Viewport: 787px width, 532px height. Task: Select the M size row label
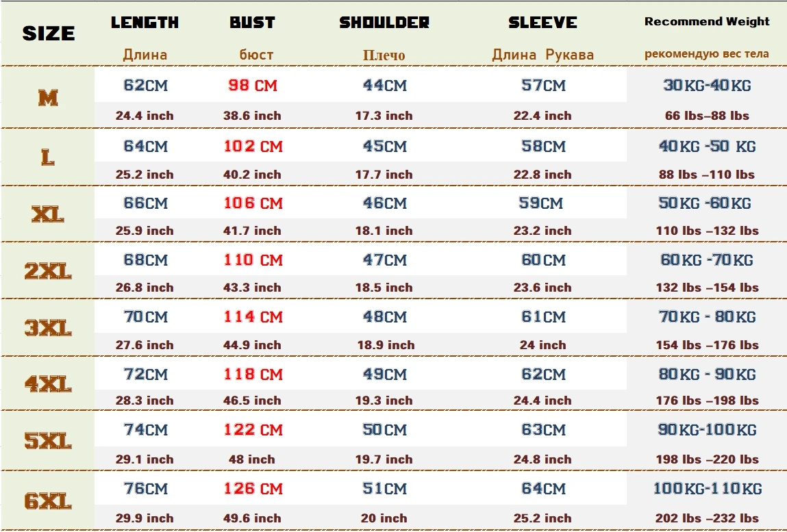point(48,99)
